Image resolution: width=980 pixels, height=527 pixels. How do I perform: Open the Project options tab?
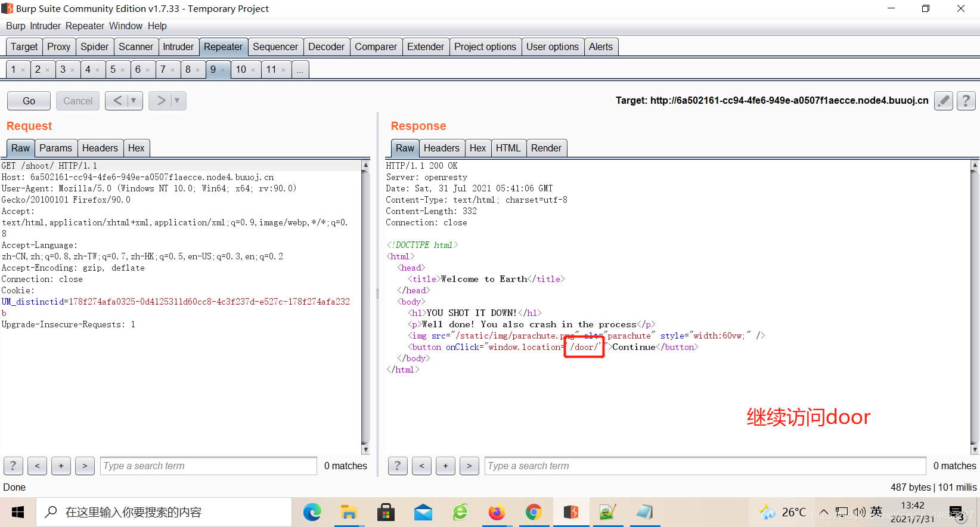pyautogui.click(x=485, y=46)
